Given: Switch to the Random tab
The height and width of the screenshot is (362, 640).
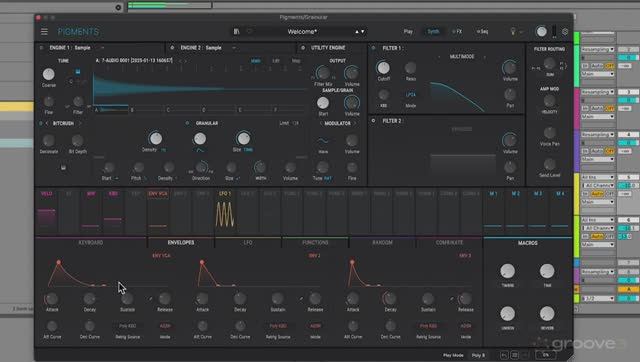Looking at the screenshot, I should click(x=382, y=242).
